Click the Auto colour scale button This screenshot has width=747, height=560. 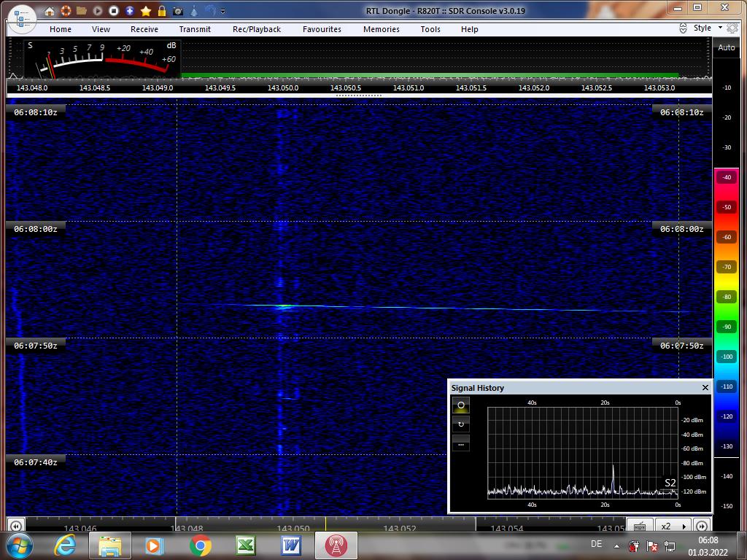(x=727, y=47)
